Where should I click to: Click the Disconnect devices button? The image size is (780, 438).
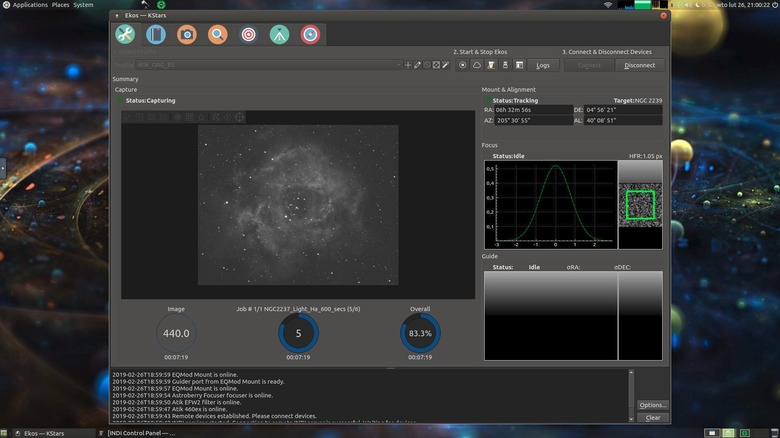(x=639, y=65)
